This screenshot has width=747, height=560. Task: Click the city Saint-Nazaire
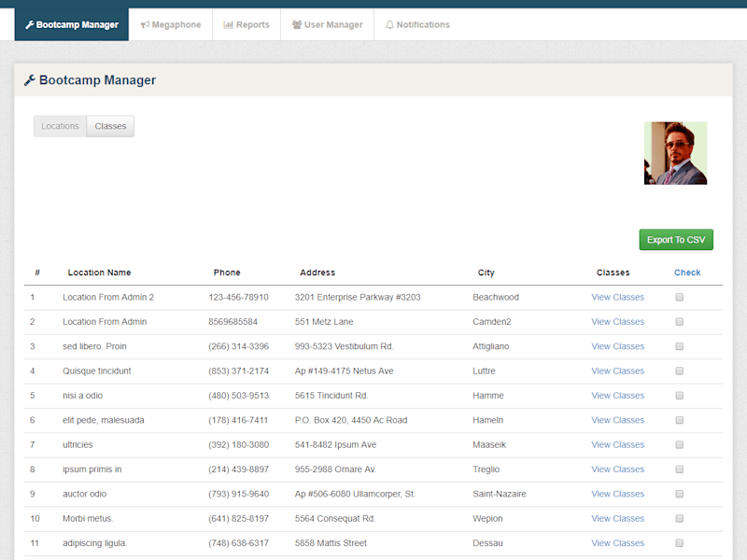click(x=500, y=494)
